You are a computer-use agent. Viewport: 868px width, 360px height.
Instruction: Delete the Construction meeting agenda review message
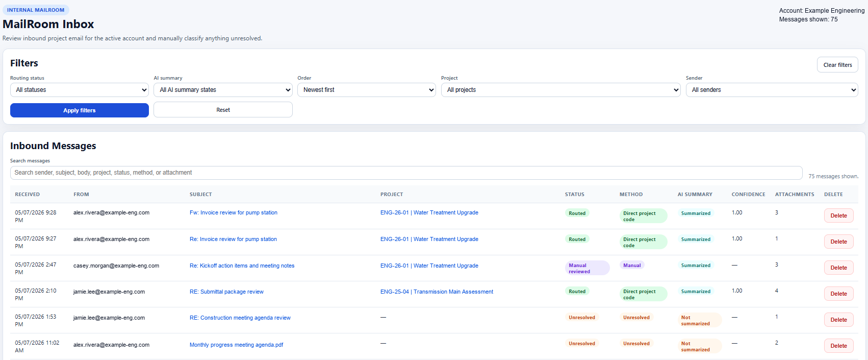pos(838,320)
